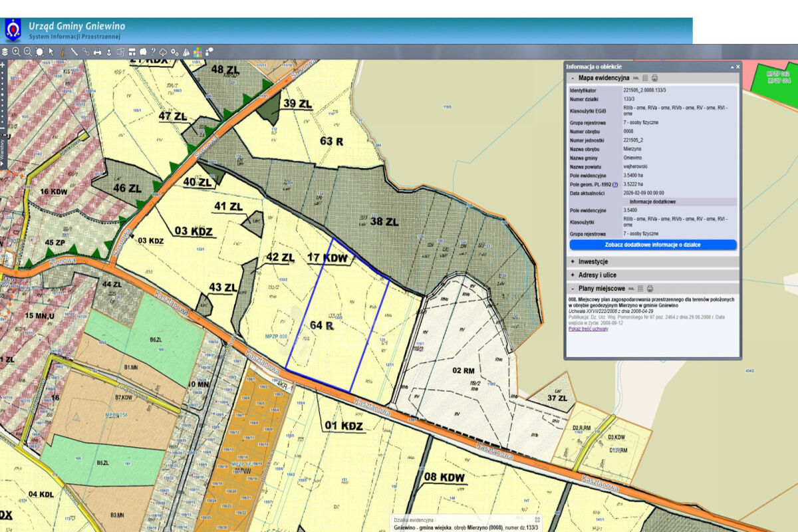Close the Informacja o obiekcie panel

737,66
